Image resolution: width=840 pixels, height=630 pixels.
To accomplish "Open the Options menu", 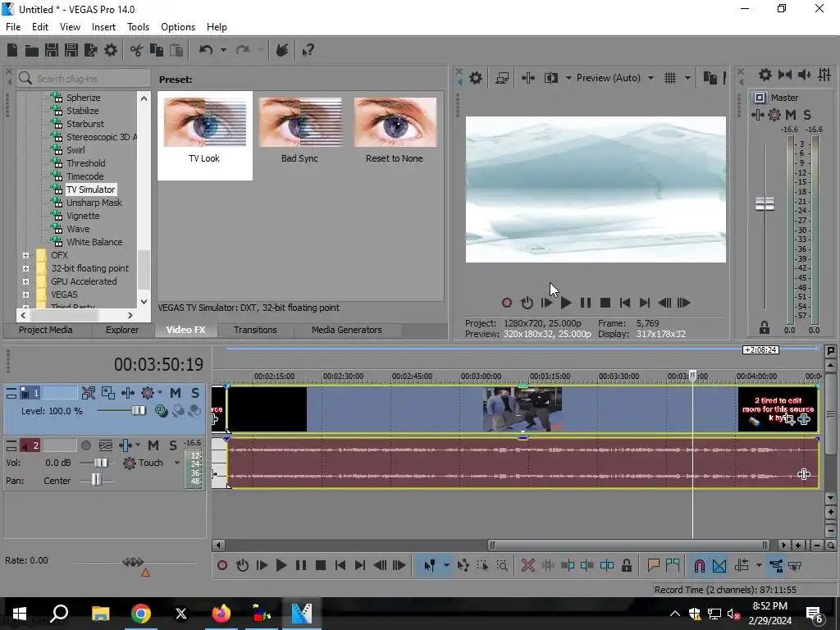I will click(178, 27).
